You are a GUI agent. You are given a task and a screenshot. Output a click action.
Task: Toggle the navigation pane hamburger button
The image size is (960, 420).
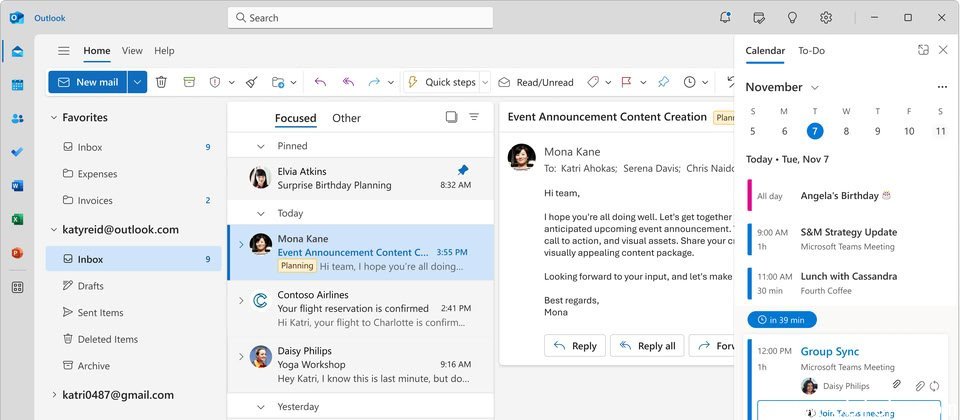(x=64, y=51)
